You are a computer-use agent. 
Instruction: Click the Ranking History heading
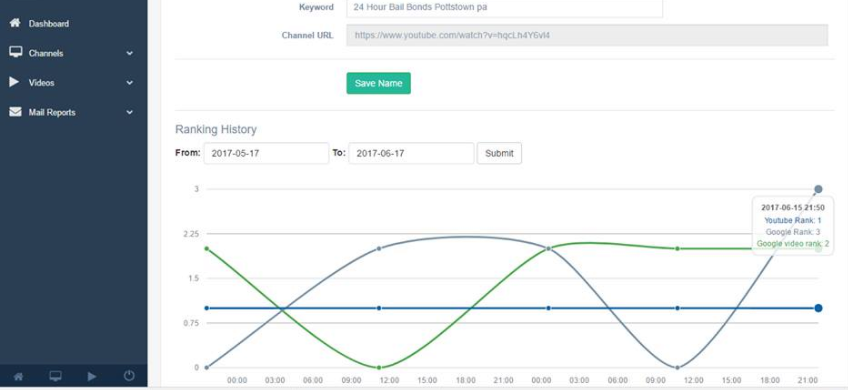[216, 129]
